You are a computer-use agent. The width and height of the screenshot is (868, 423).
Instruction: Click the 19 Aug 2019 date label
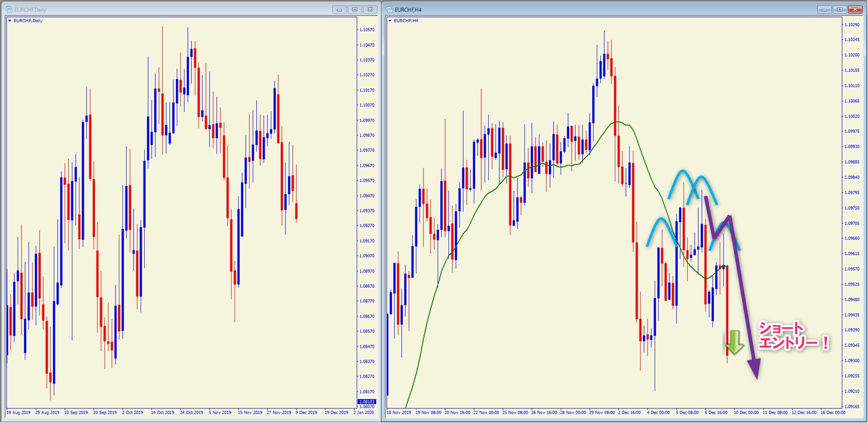point(19,413)
